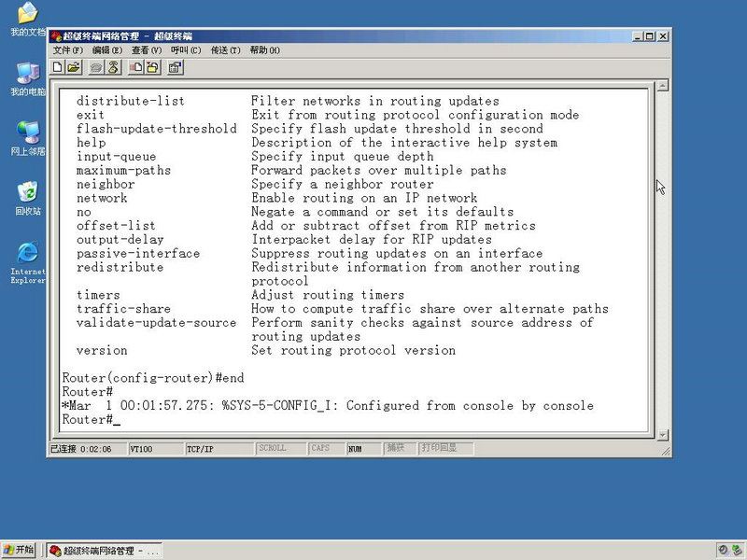This screenshot has height=560, width=747.
Task: Click the CAPS status indicator
Action: coord(326,448)
